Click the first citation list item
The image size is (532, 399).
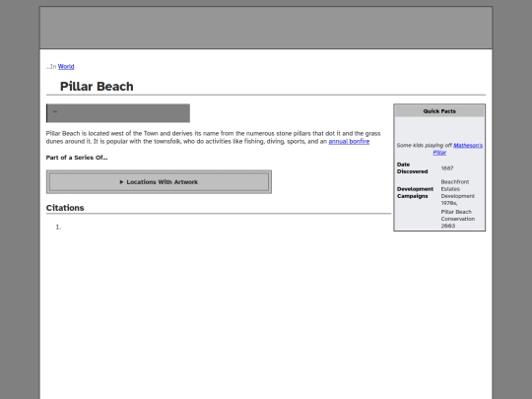[x=58, y=227]
